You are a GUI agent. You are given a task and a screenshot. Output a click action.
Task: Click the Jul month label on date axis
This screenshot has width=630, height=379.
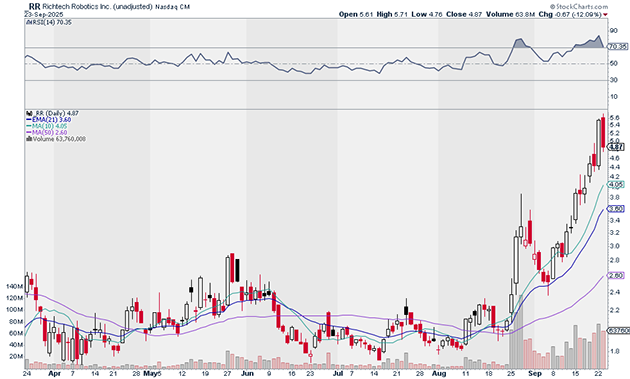(x=338, y=374)
